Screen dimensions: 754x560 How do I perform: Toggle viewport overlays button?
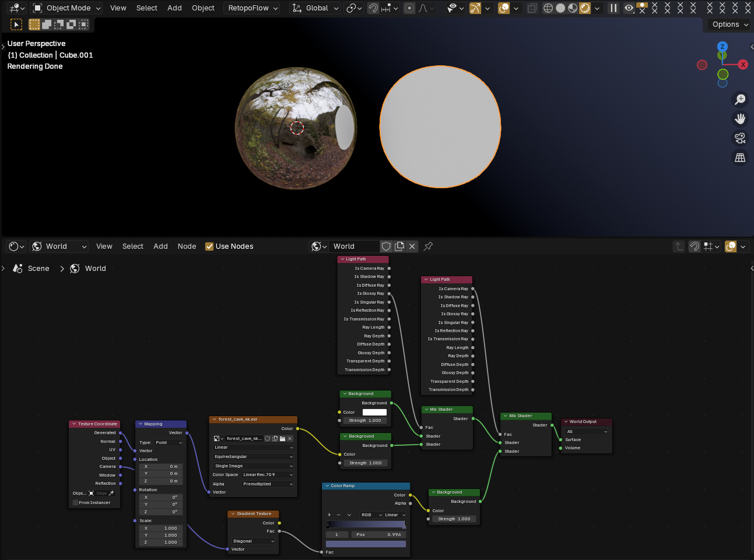click(x=504, y=8)
